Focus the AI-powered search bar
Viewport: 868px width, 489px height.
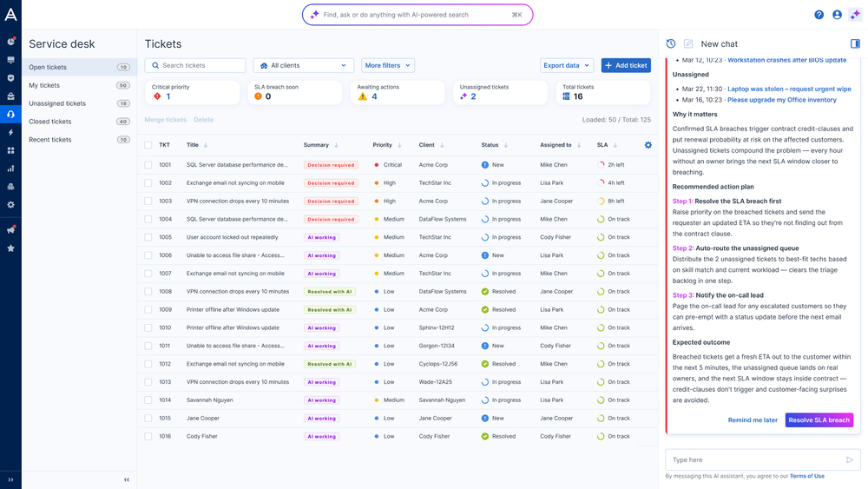[x=418, y=15]
